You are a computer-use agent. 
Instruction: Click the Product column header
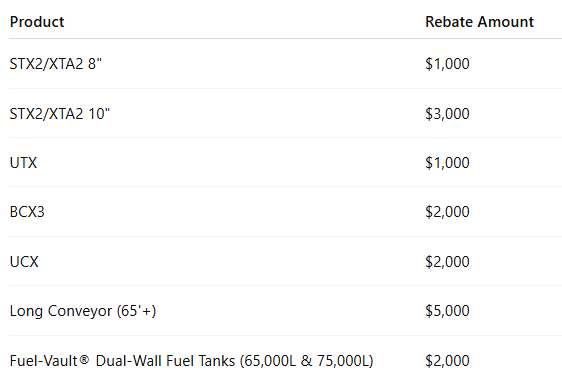click(x=37, y=22)
